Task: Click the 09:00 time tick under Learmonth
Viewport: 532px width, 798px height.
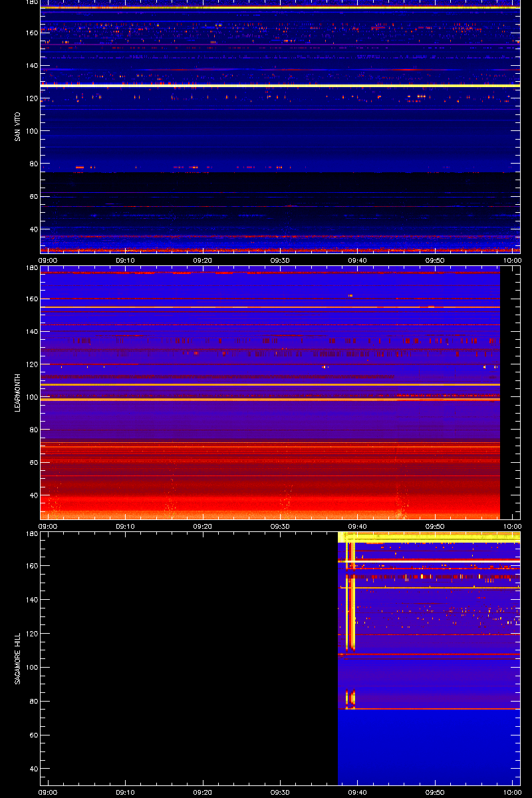Action: click(x=48, y=527)
